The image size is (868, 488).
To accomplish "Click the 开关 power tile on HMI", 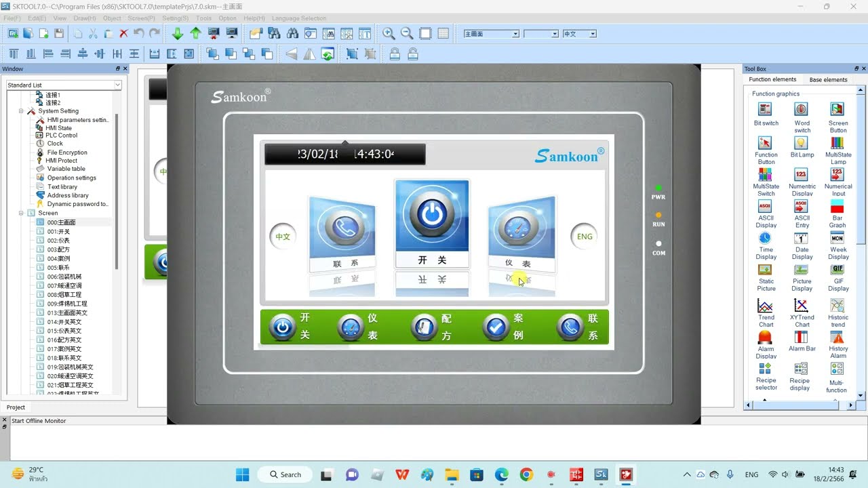I will click(x=432, y=224).
